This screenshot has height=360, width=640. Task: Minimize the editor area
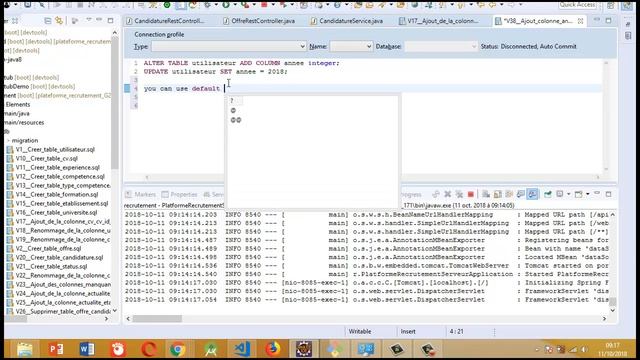tap(597, 20)
